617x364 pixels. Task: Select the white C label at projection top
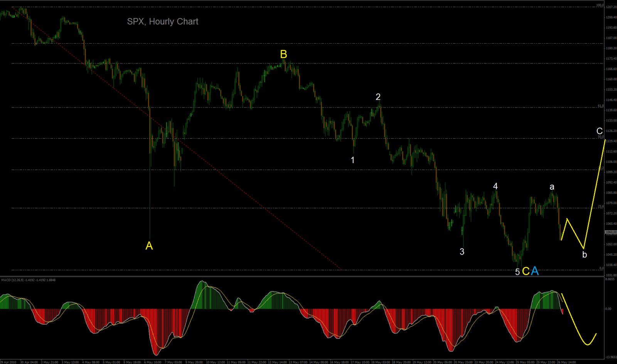tap(600, 131)
